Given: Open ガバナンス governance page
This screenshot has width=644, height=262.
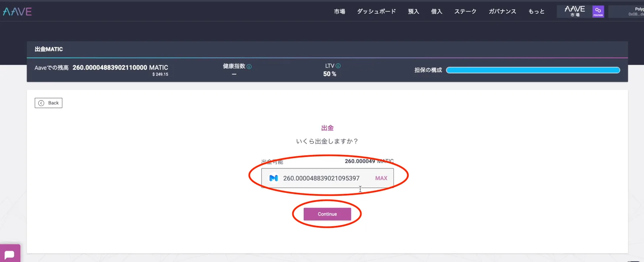Looking at the screenshot, I should [x=502, y=12].
